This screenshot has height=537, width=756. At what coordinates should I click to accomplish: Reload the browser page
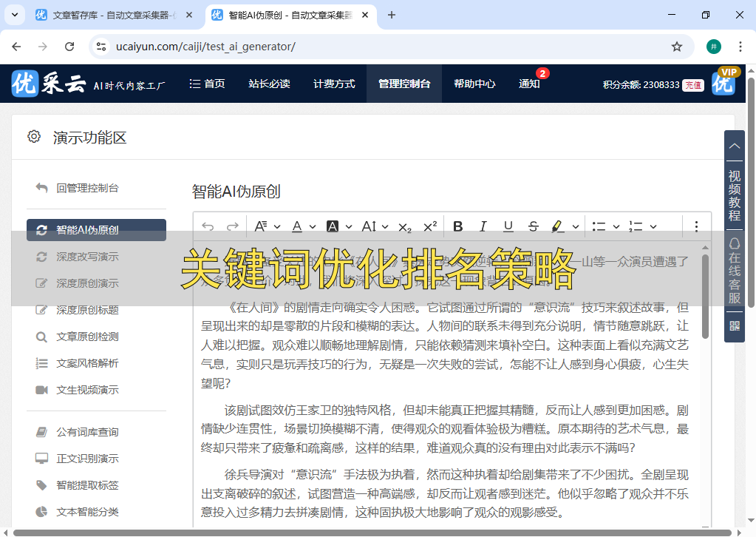69,47
